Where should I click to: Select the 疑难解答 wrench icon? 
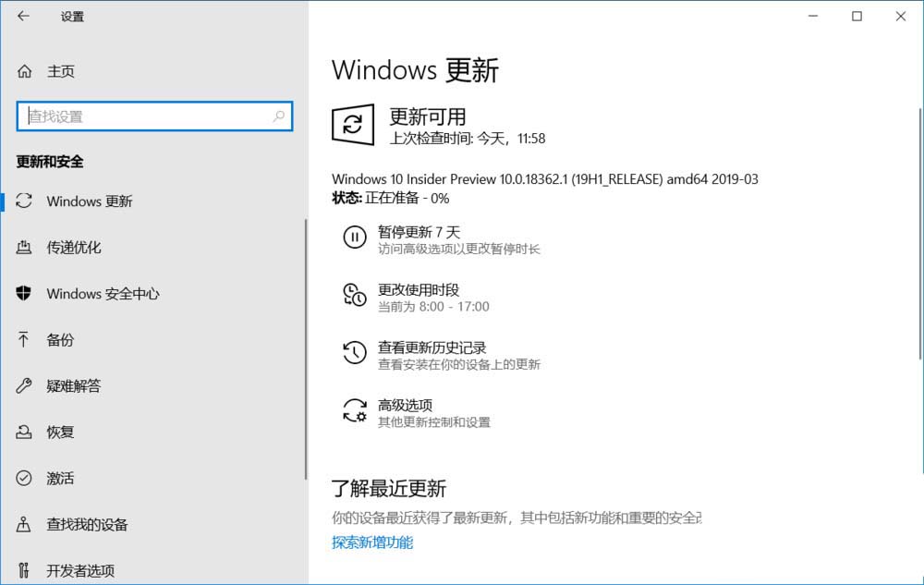pos(22,386)
